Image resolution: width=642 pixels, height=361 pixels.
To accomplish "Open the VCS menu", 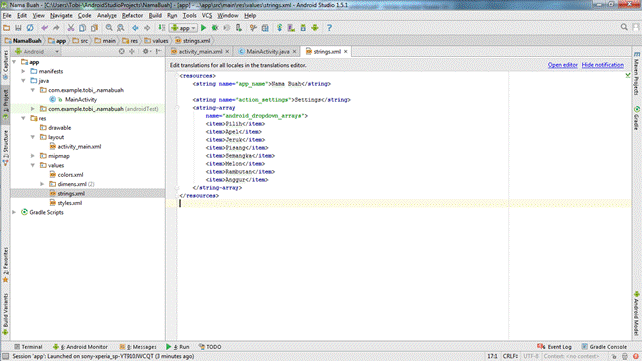I will coord(207,16).
